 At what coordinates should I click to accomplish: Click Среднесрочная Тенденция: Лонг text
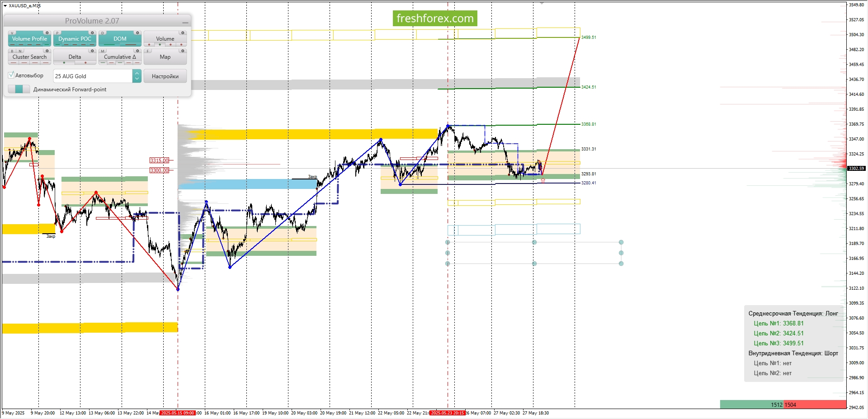click(793, 313)
